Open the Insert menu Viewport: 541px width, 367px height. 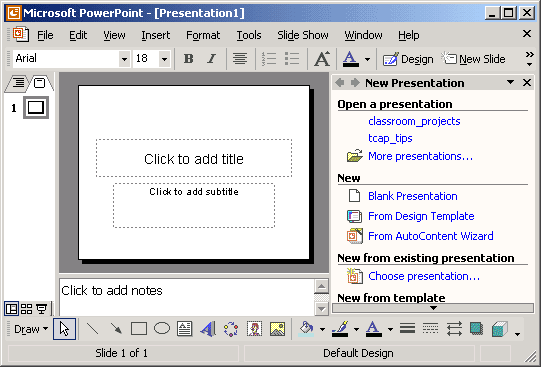(156, 35)
